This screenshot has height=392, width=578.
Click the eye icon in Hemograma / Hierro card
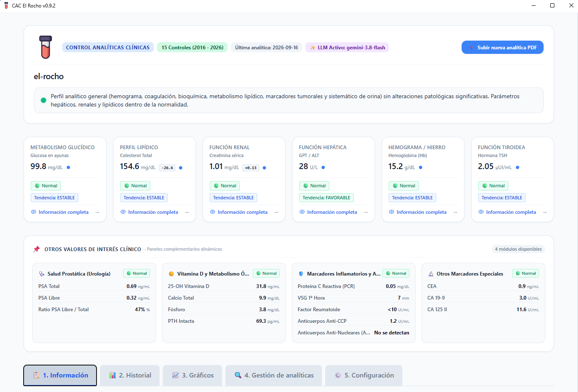tap(392, 212)
